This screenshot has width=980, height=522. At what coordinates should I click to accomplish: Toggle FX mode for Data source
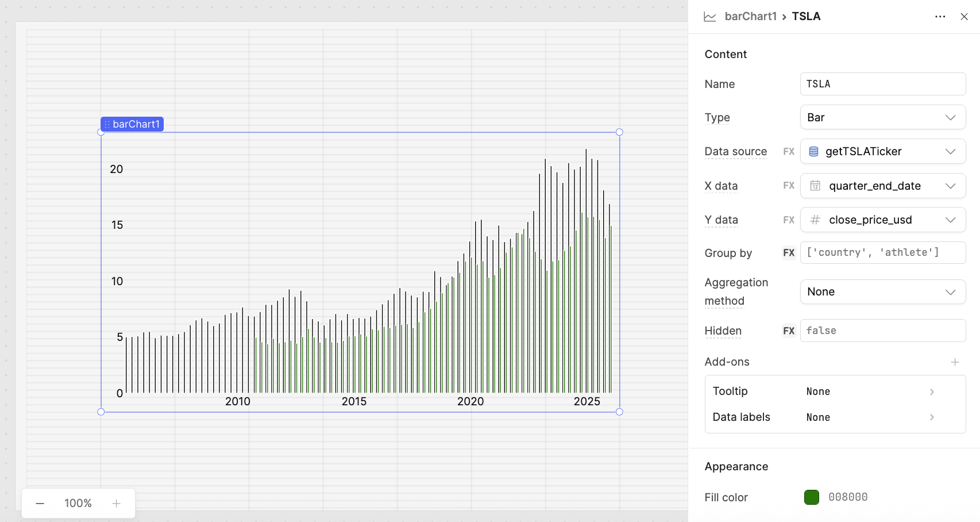point(789,152)
